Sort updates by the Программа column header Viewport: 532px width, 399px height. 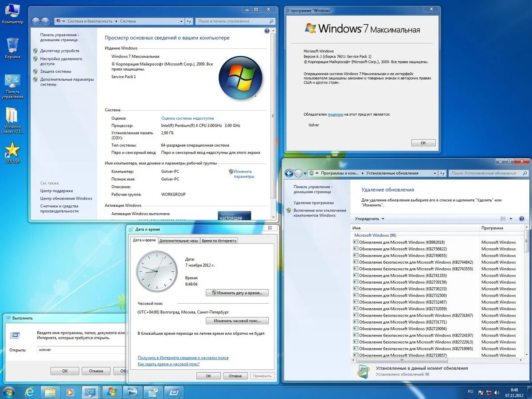(501, 228)
